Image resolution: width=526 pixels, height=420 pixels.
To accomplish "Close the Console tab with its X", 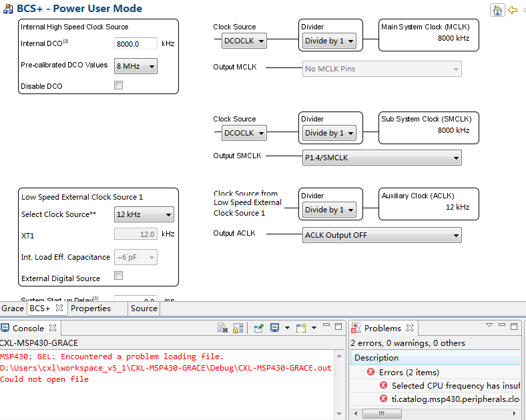I will (x=53, y=328).
